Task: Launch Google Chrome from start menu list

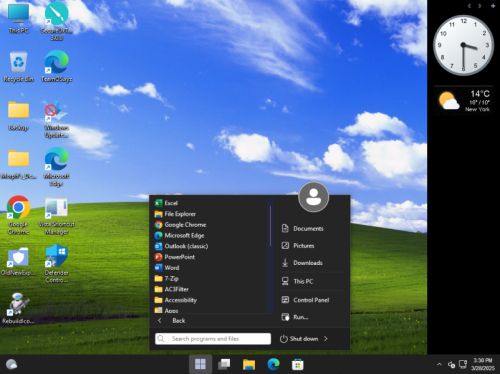Action: click(x=180, y=225)
